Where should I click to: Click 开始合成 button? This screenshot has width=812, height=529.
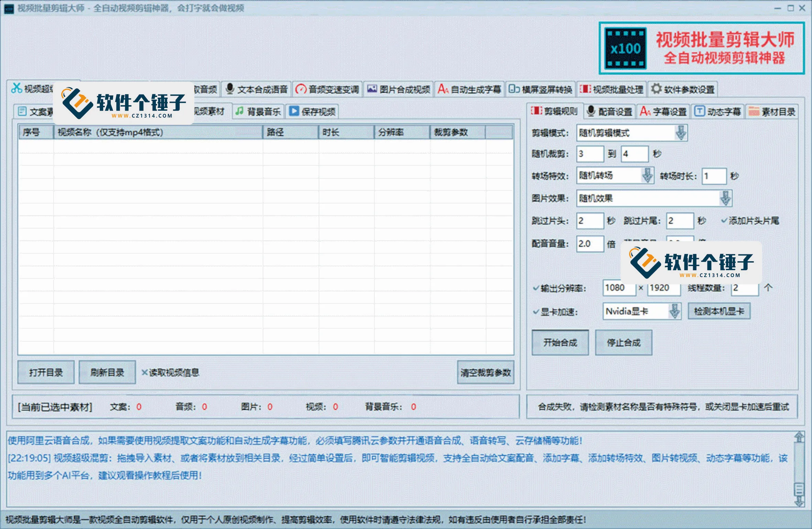click(x=560, y=342)
